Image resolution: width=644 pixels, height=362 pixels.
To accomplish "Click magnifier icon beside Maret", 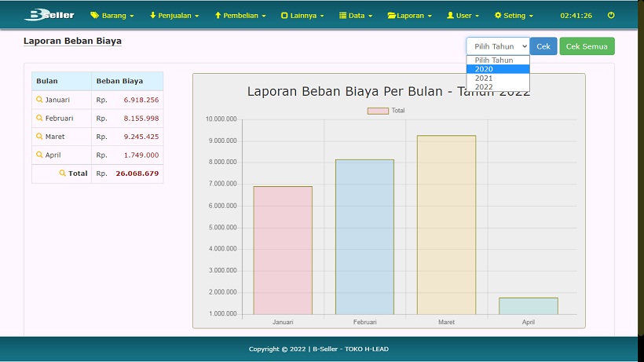I will tap(39, 137).
